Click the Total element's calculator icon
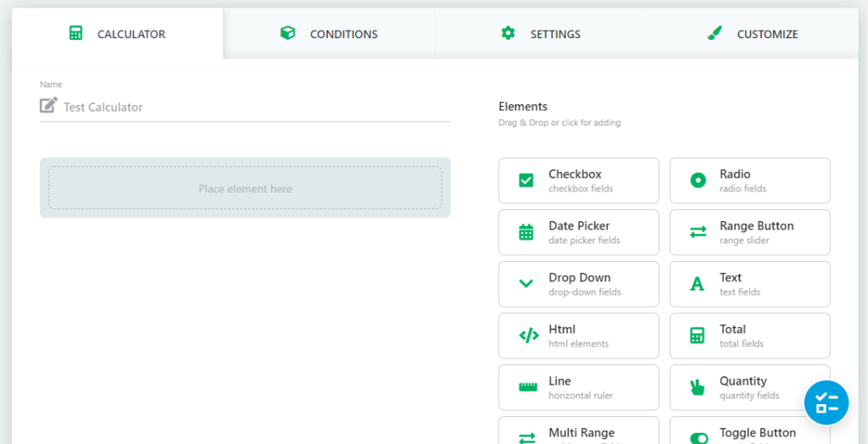 697,336
